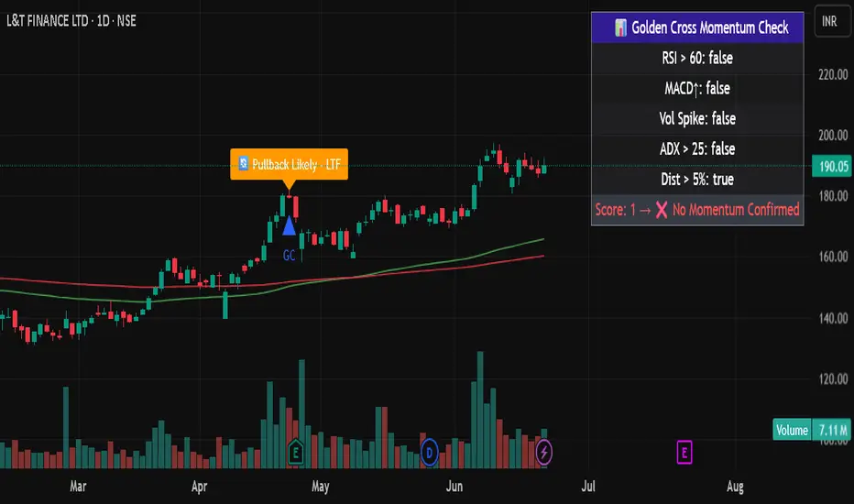This screenshot has height=504, width=854.
Task: Click the Volume 7.11 M label
Action: (x=812, y=430)
